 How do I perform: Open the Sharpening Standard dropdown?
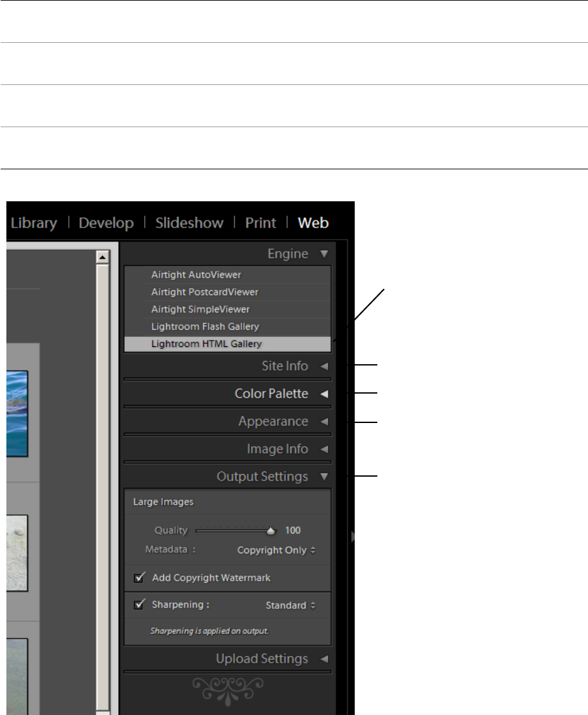pos(290,606)
